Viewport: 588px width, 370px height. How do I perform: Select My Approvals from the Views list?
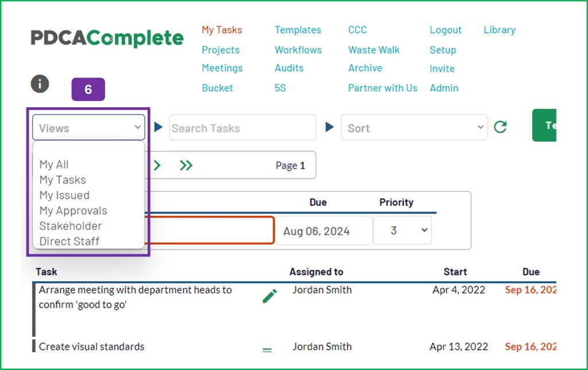pyautogui.click(x=73, y=211)
